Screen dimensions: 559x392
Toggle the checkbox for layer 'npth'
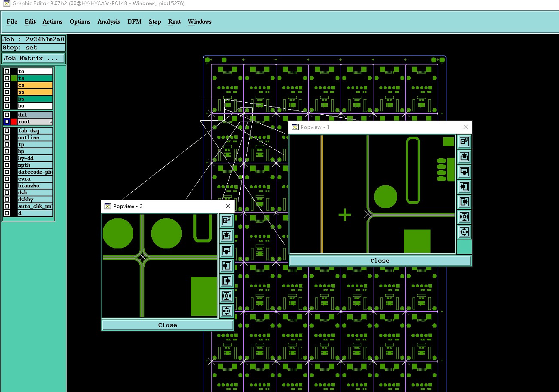pyautogui.click(x=7, y=165)
